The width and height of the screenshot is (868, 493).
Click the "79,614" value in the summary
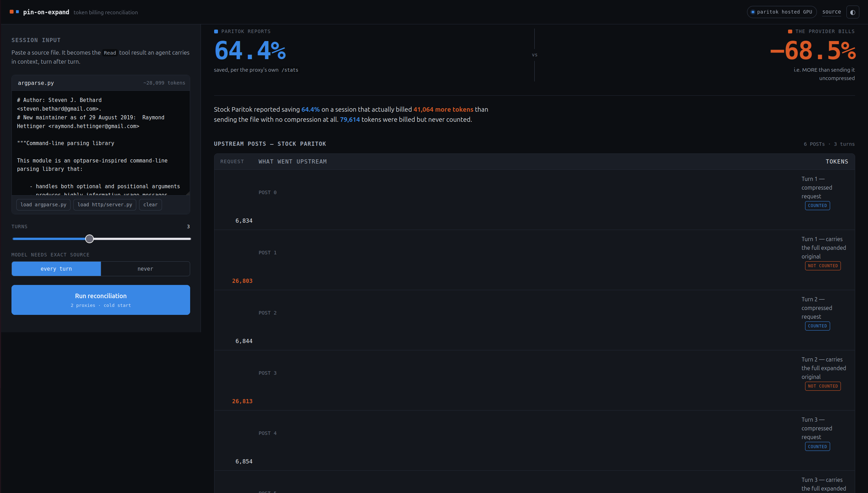pos(350,120)
